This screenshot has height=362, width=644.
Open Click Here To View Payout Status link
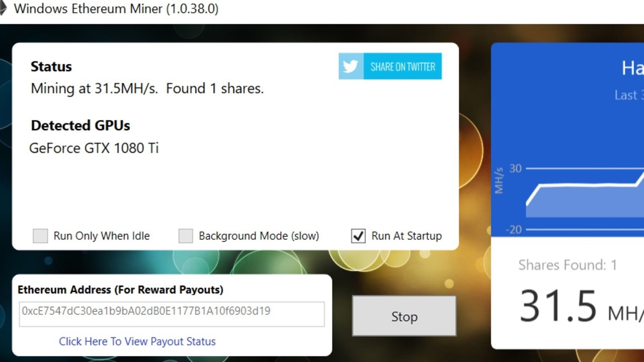pyautogui.click(x=137, y=341)
